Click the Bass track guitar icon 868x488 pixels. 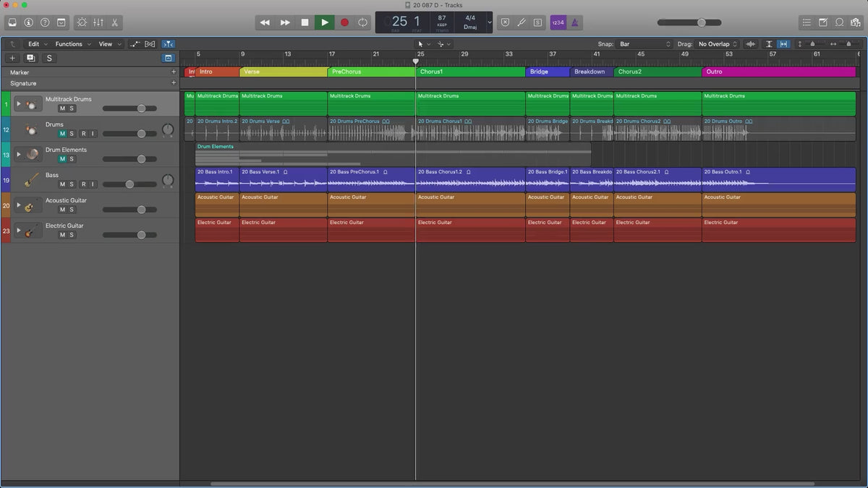coord(31,180)
